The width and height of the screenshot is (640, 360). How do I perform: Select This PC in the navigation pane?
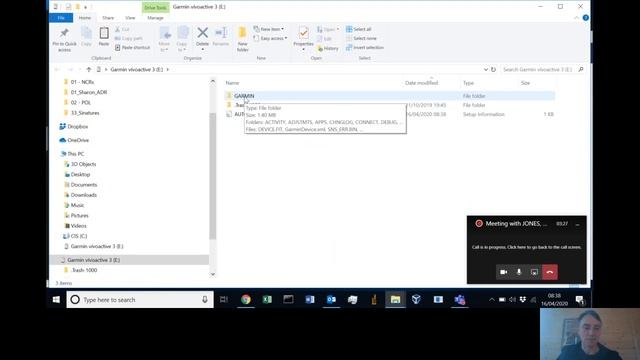point(76,154)
